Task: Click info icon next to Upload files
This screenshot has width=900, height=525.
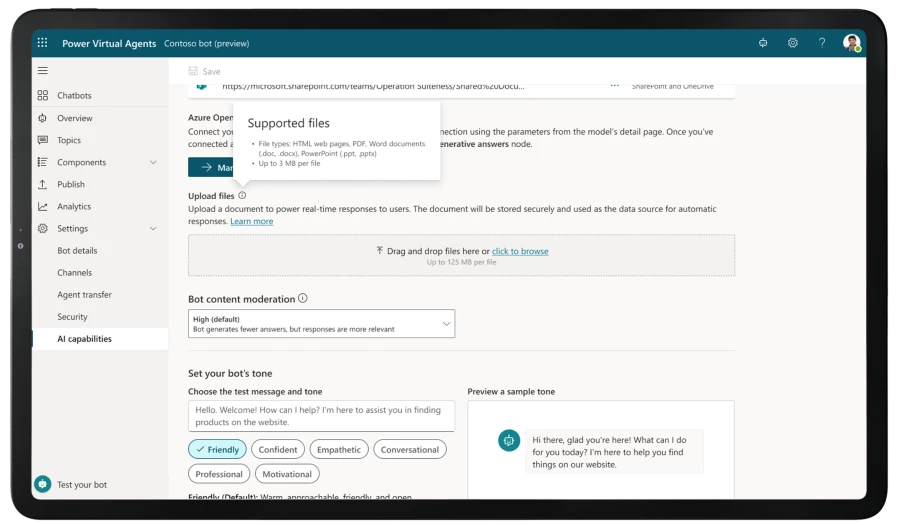Action: (242, 196)
